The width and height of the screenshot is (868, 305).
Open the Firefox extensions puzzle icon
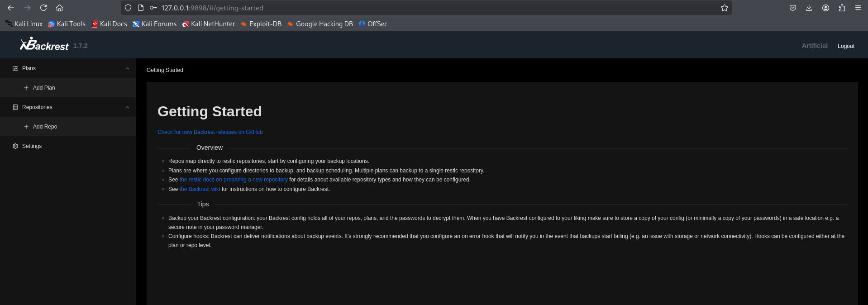pyautogui.click(x=842, y=8)
